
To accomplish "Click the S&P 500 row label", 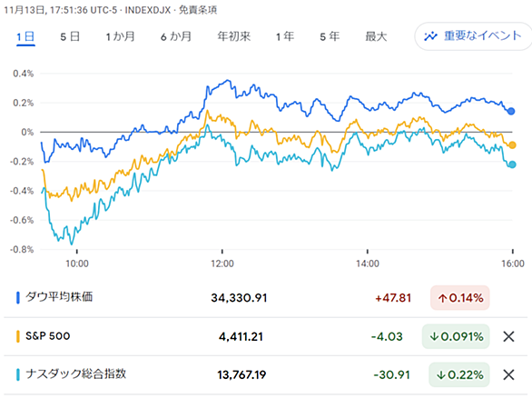I will tap(48, 336).
